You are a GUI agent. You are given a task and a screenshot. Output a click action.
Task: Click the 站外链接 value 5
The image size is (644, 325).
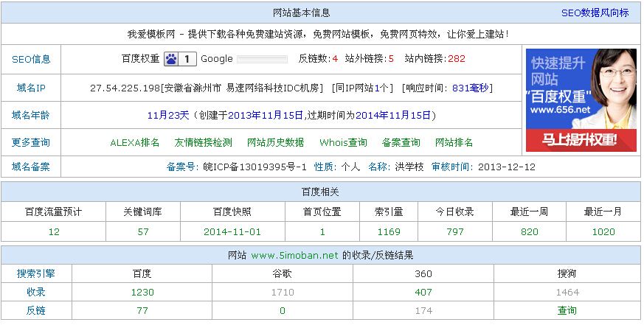pyautogui.click(x=391, y=59)
